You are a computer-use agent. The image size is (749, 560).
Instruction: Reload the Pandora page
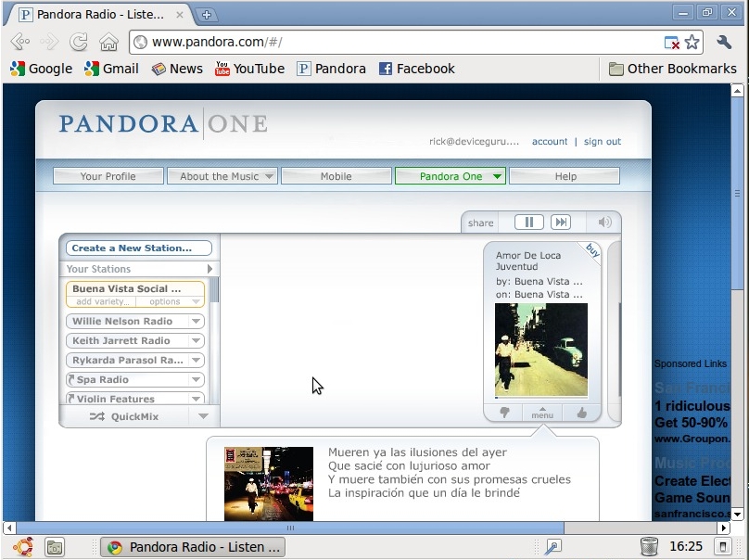tap(79, 42)
